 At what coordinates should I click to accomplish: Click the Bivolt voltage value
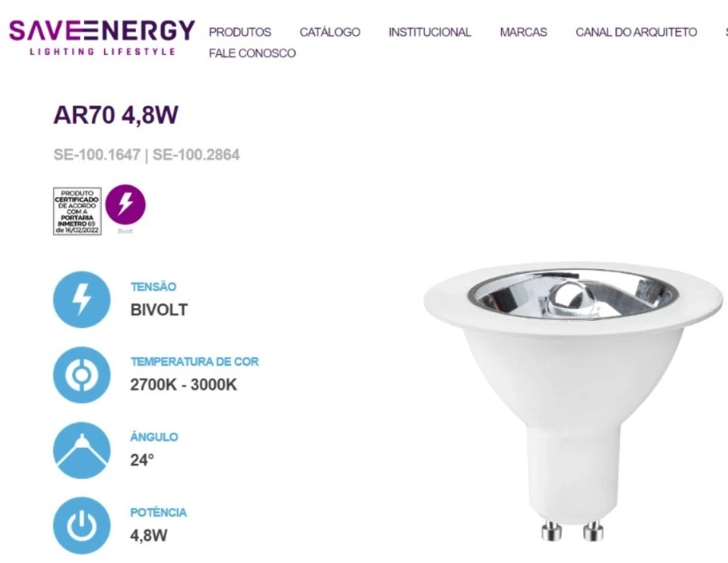click(159, 310)
